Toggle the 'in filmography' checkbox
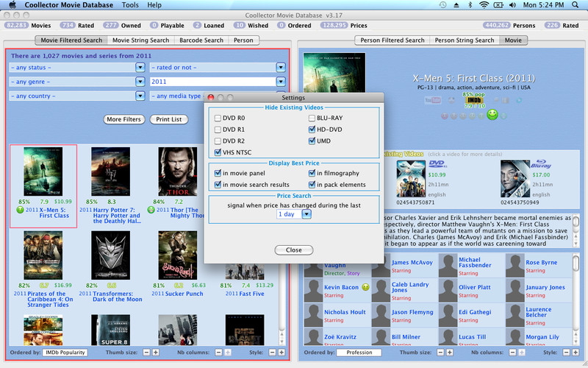This screenshot has width=588, height=368. pyautogui.click(x=313, y=174)
